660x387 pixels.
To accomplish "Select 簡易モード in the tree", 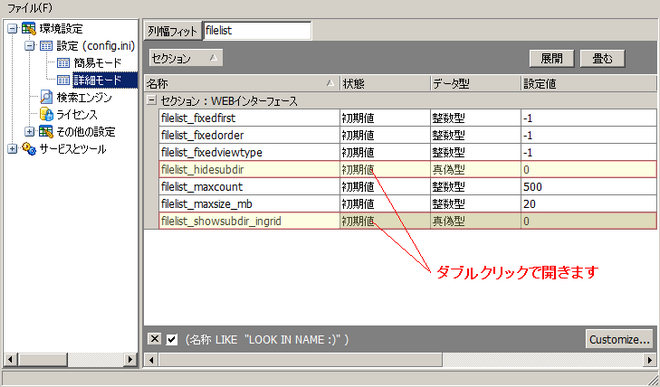I will (x=98, y=63).
